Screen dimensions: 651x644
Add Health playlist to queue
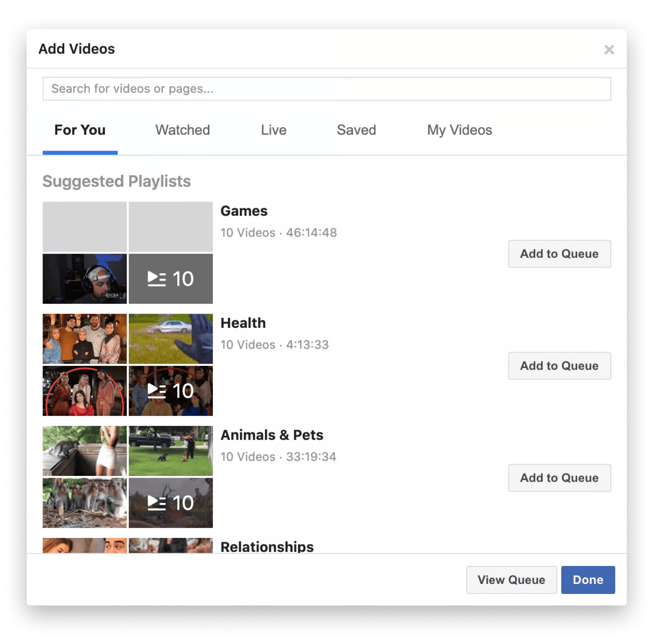559,366
